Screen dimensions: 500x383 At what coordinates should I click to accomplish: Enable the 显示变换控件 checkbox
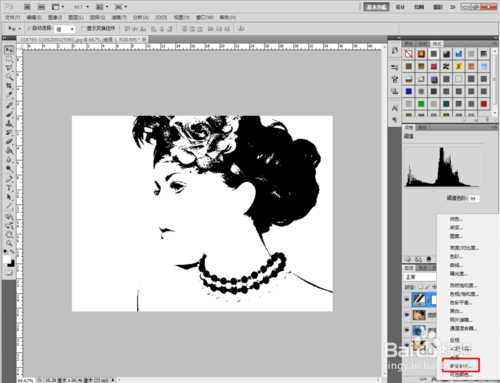[x=84, y=29]
